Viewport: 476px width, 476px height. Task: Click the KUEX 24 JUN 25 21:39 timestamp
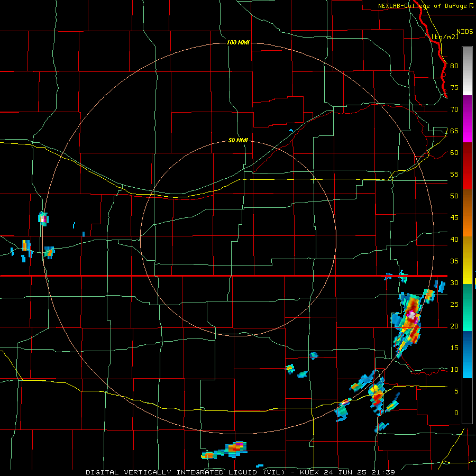(x=347, y=472)
